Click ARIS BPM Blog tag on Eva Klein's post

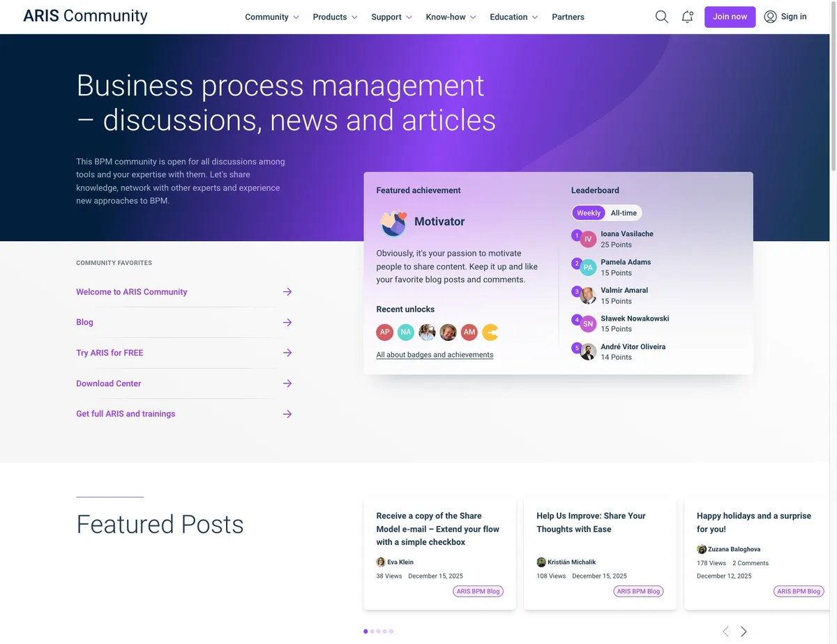pyautogui.click(x=478, y=591)
